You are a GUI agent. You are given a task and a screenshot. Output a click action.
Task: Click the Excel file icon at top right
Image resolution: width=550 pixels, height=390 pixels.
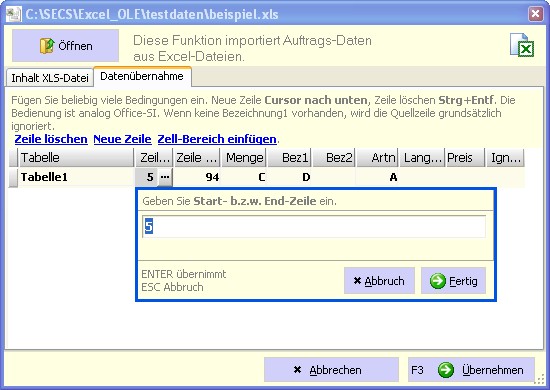[x=522, y=45]
